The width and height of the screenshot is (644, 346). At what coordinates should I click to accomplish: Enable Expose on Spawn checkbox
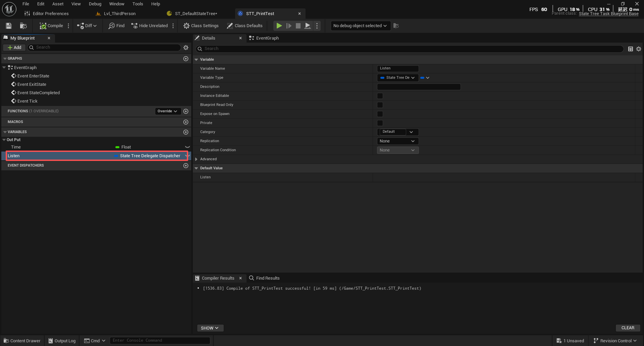tap(380, 114)
